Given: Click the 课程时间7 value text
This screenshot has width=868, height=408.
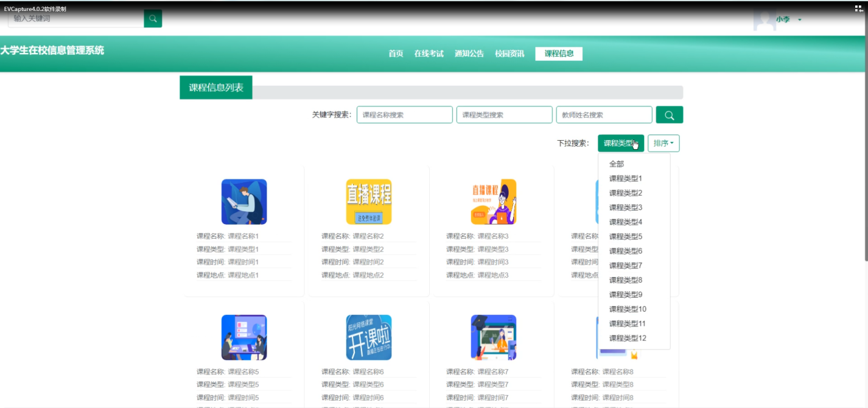Looking at the screenshot, I should pos(493,398).
